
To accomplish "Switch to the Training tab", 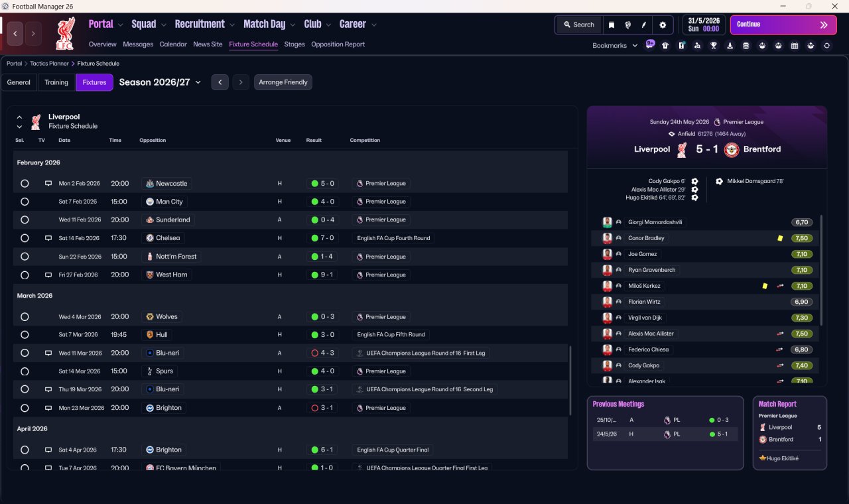I will pos(56,82).
